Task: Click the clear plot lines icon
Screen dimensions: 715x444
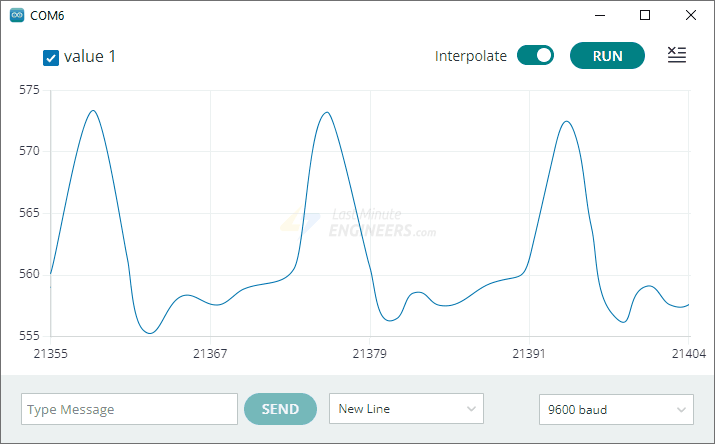Action: (677, 56)
